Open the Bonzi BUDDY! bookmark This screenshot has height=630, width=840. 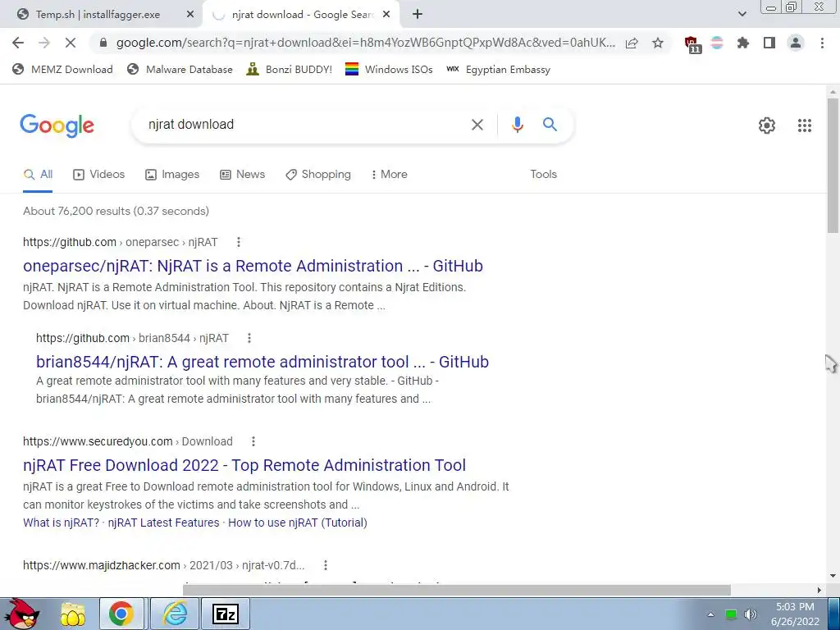tap(290, 70)
